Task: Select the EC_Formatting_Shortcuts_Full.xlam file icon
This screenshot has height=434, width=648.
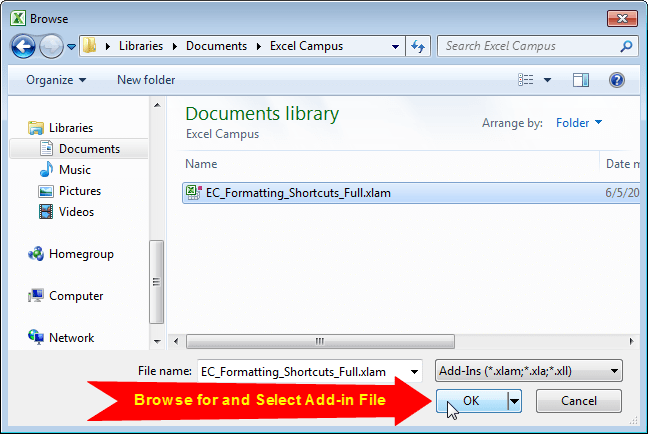Action: (x=194, y=193)
